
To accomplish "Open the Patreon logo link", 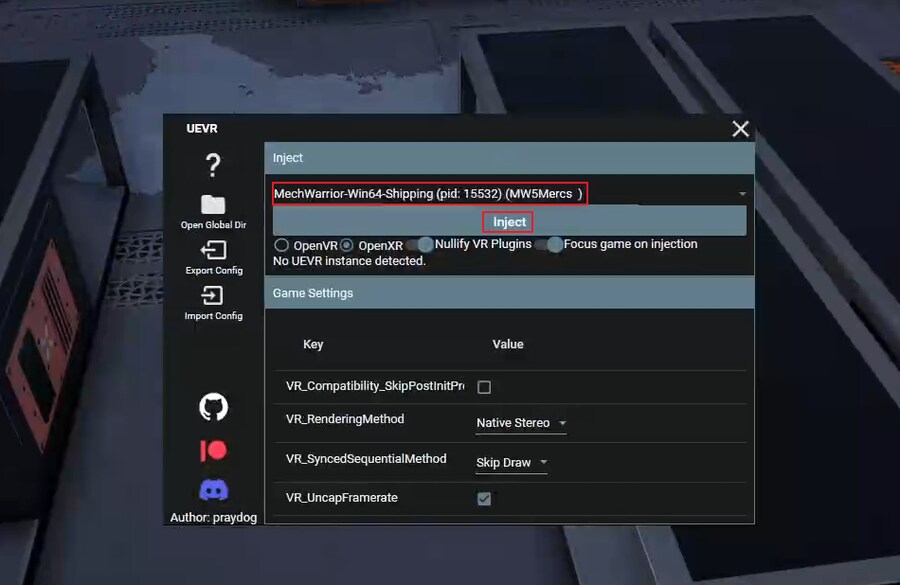I will click(213, 451).
